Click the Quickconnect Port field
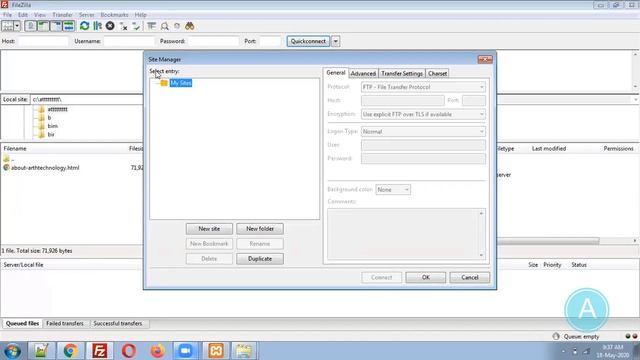Screen dimensions: 640x360 (271, 41)
